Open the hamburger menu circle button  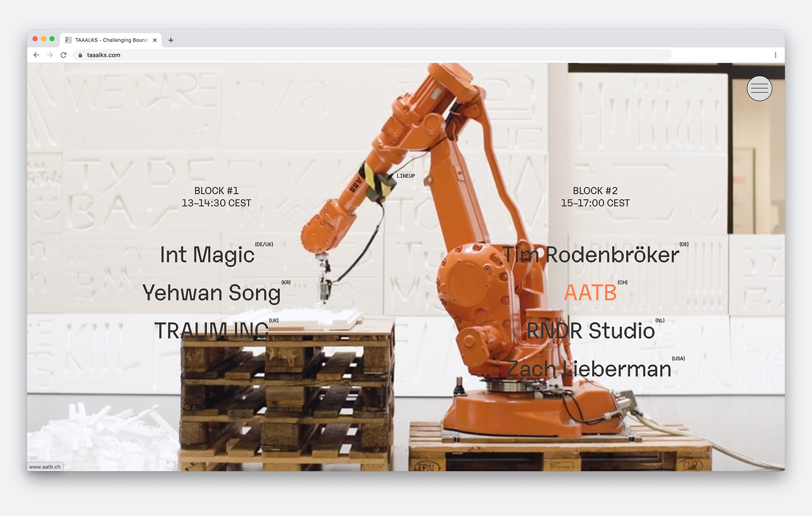pyautogui.click(x=759, y=88)
